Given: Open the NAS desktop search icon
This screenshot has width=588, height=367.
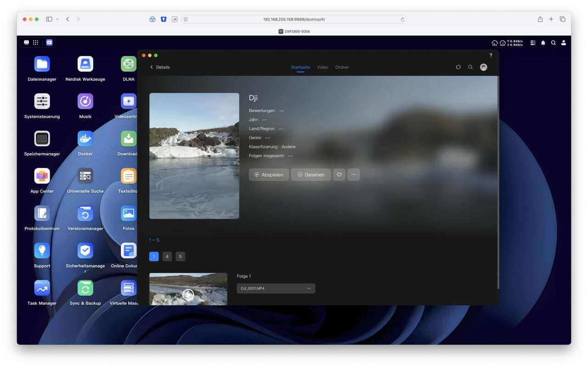Looking at the screenshot, I should 554,43.
